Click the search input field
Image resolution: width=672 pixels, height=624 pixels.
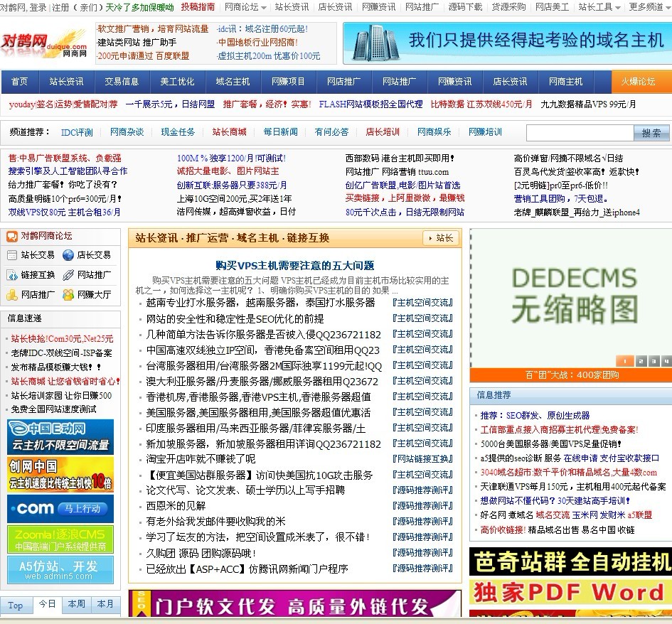pos(580,133)
